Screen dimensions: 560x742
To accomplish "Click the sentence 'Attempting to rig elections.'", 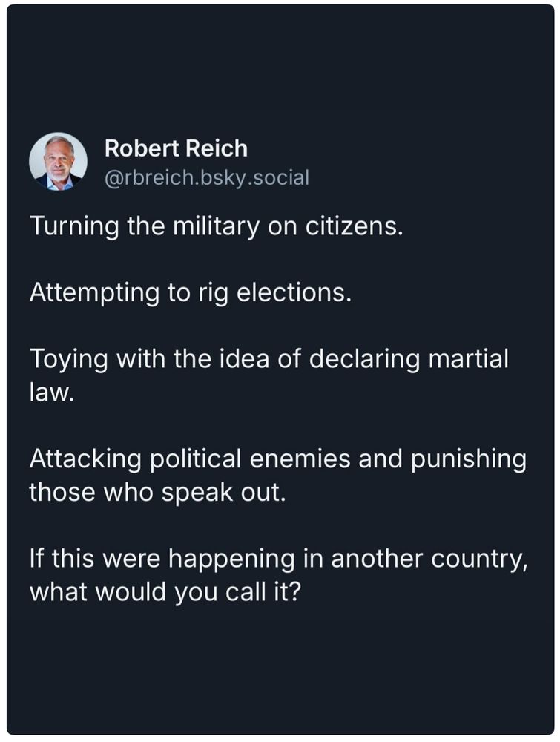I will [191, 292].
